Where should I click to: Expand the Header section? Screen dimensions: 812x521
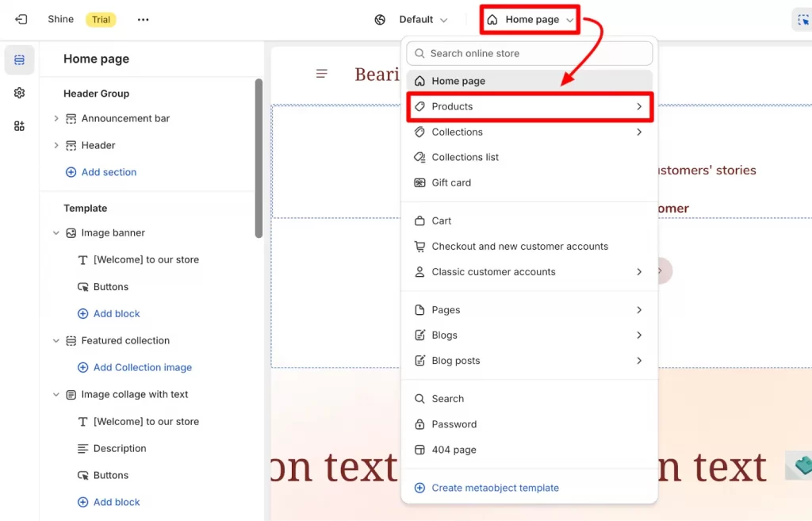(55, 145)
